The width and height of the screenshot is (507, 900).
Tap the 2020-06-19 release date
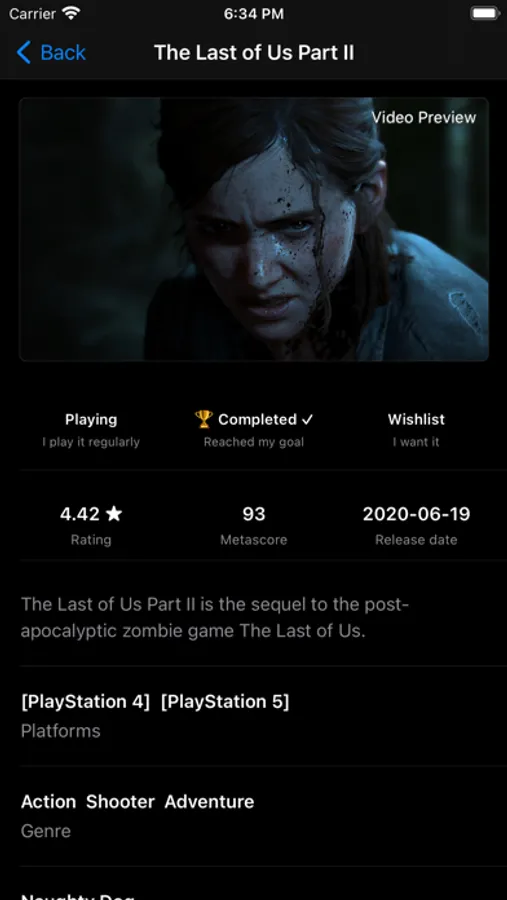click(x=416, y=514)
